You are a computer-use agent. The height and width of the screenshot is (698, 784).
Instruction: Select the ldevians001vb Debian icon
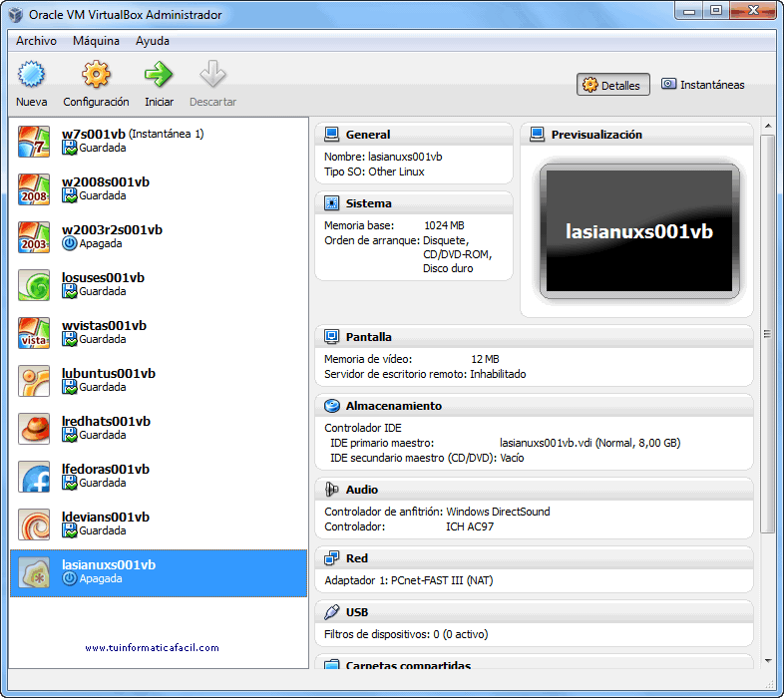(34, 524)
